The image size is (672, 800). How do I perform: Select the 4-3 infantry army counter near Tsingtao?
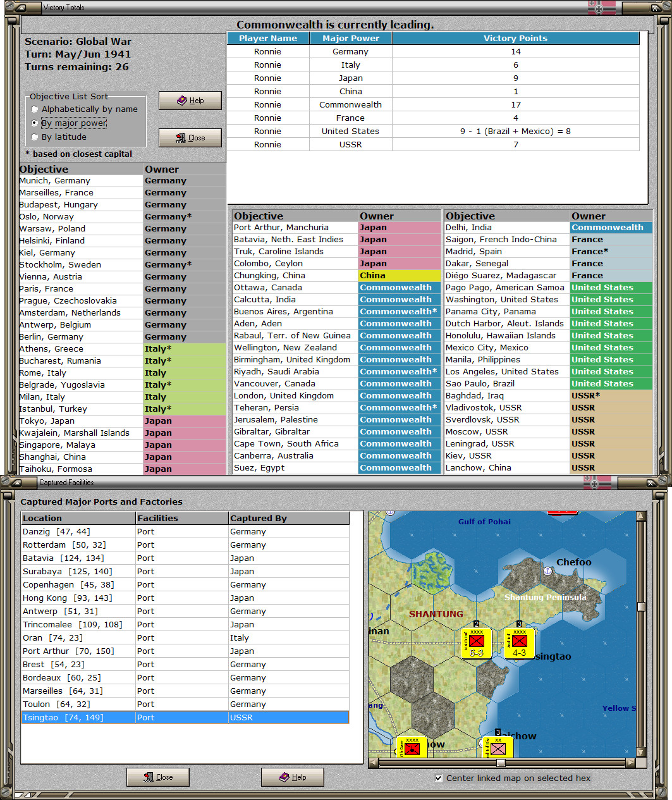[519, 643]
